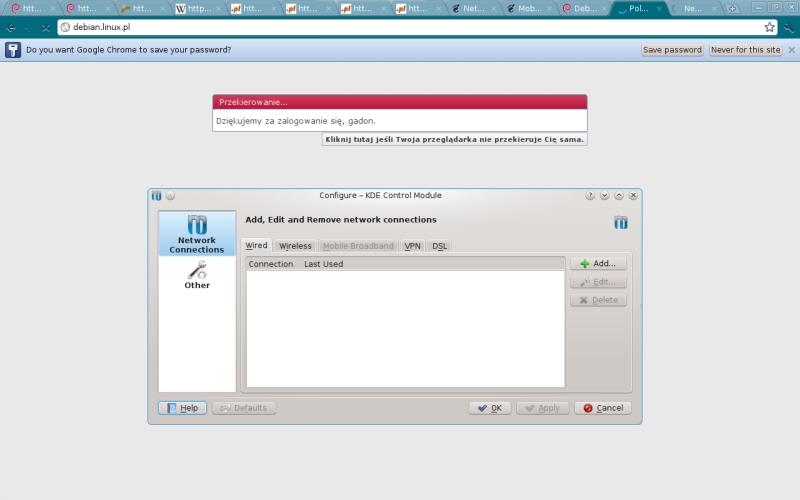Open the VPN tab
The image size is (800, 500).
click(412, 246)
